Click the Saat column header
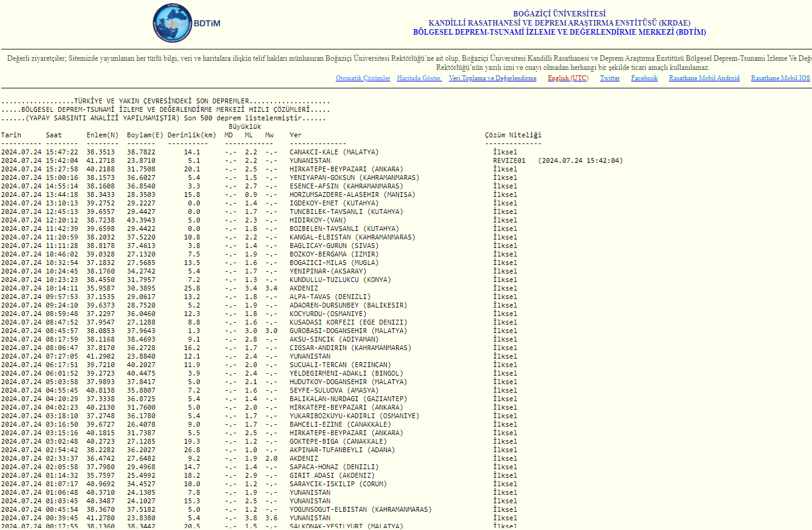This screenshot has height=530, width=812. coord(53,135)
